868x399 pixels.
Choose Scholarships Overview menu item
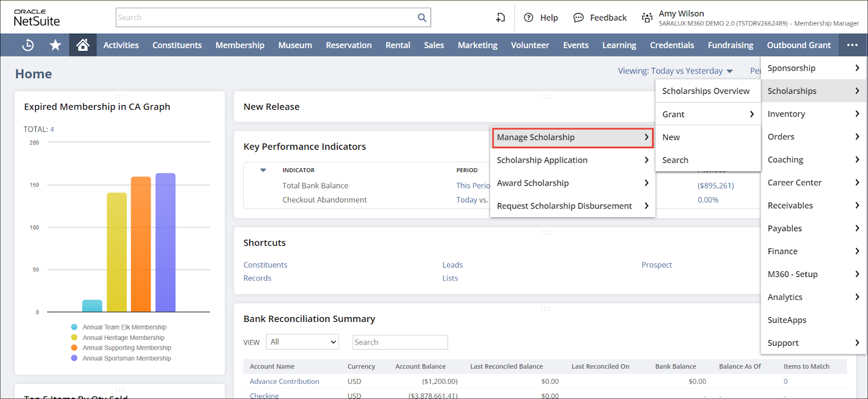tap(705, 91)
